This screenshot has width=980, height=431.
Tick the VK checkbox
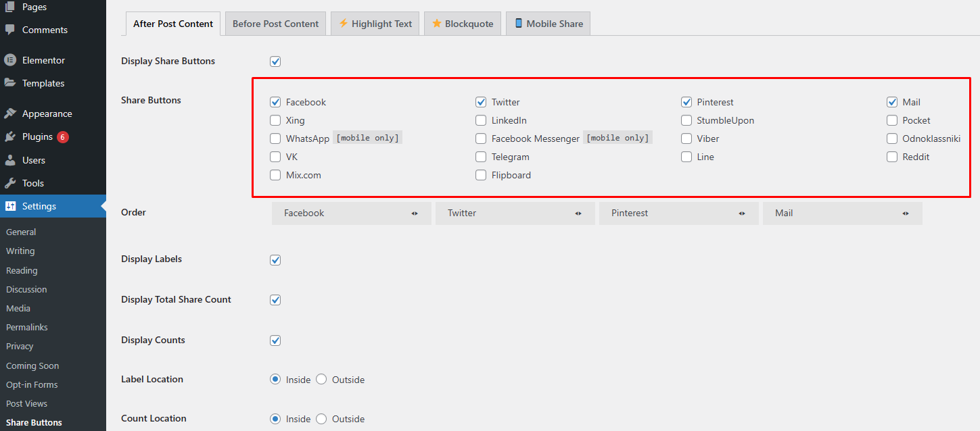click(275, 157)
